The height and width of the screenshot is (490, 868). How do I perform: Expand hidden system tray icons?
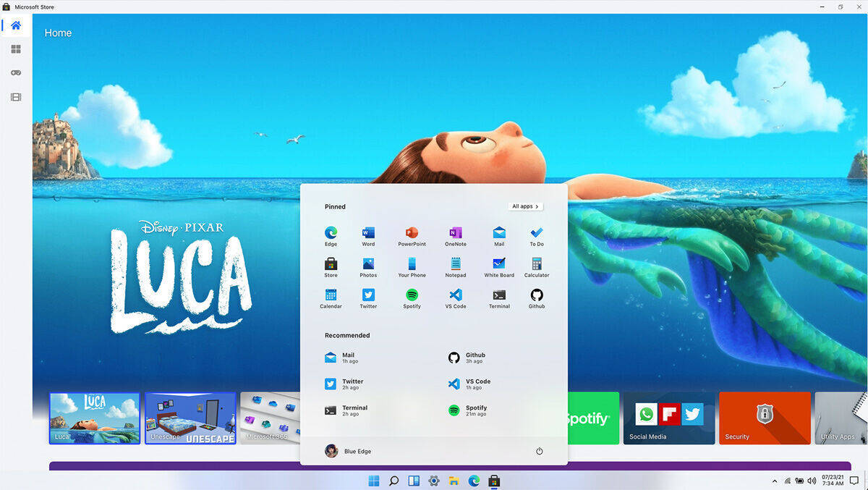click(775, 481)
